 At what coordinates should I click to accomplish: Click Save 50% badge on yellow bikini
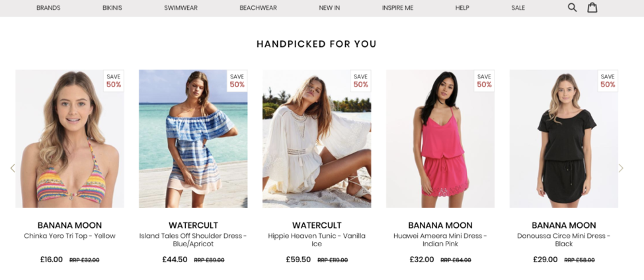[114, 81]
